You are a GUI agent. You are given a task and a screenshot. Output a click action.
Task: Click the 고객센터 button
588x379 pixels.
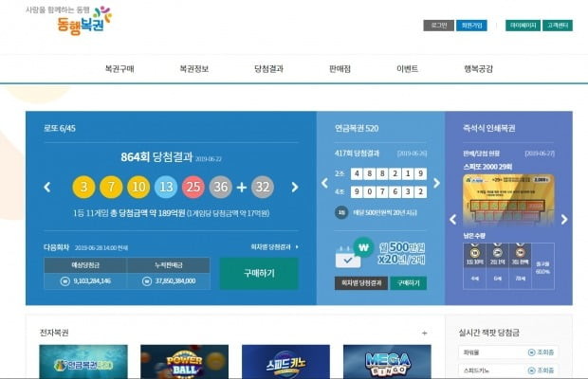click(559, 26)
